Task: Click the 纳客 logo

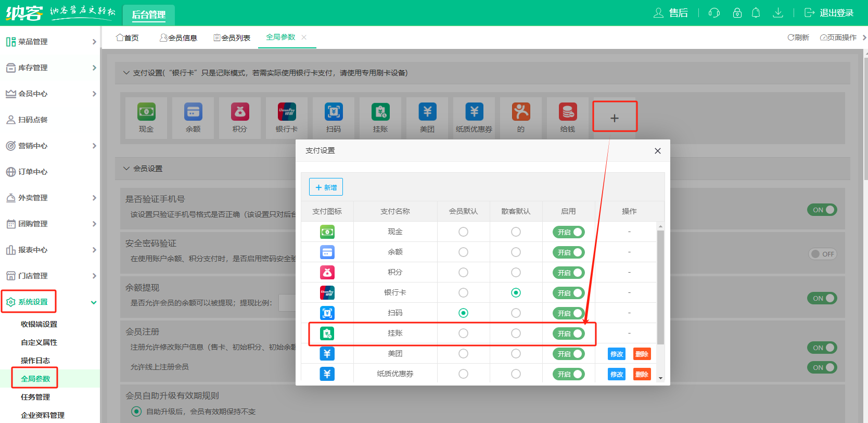Action: pyautogui.click(x=24, y=12)
